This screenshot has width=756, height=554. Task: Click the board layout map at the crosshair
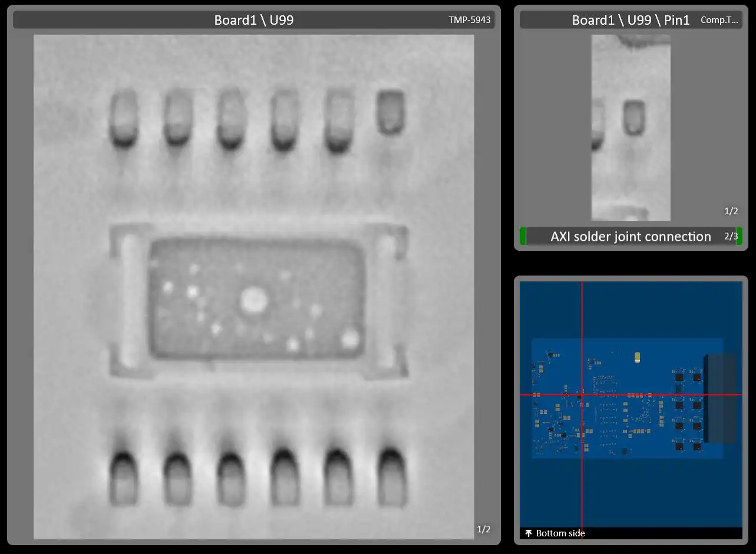582,394
